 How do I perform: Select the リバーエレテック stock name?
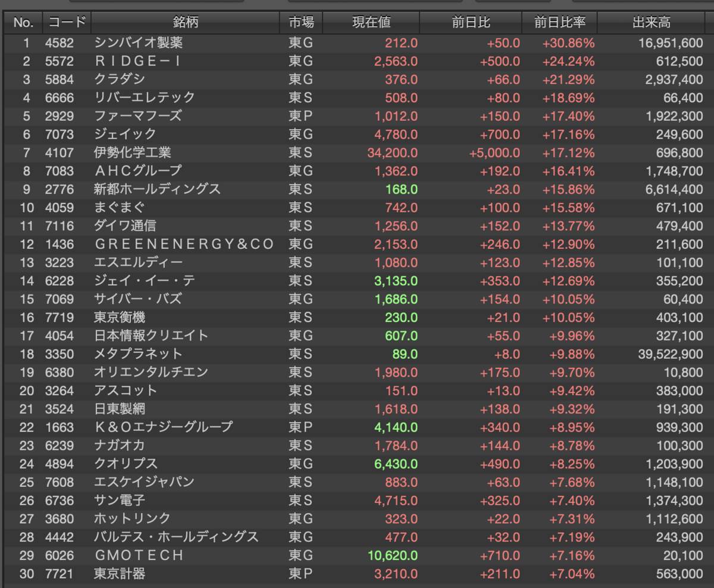tap(145, 98)
